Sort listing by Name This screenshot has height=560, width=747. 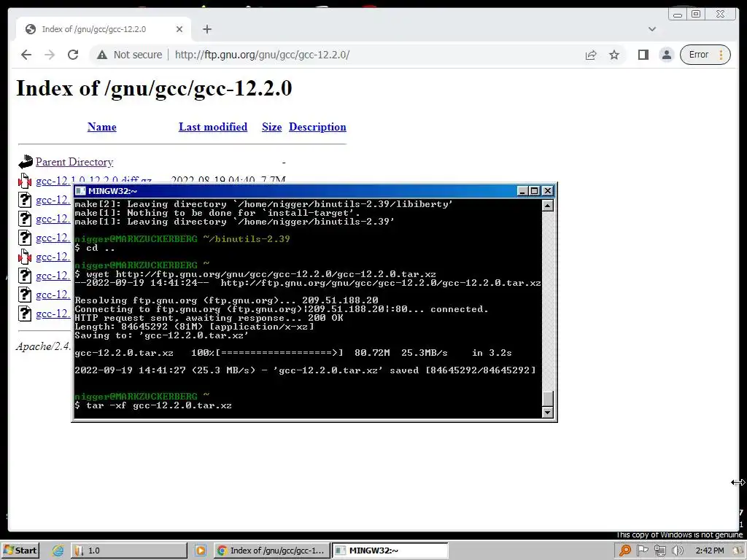[102, 127]
